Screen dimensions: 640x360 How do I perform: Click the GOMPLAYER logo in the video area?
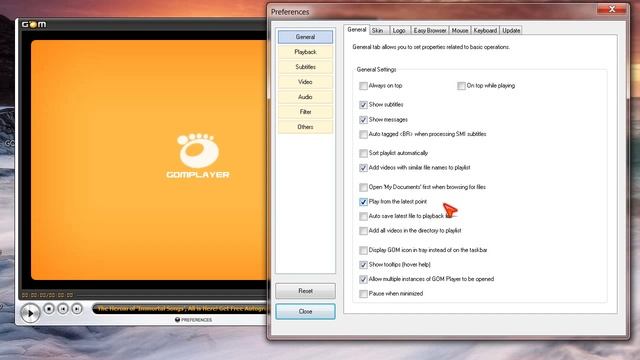click(x=198, y=156)
